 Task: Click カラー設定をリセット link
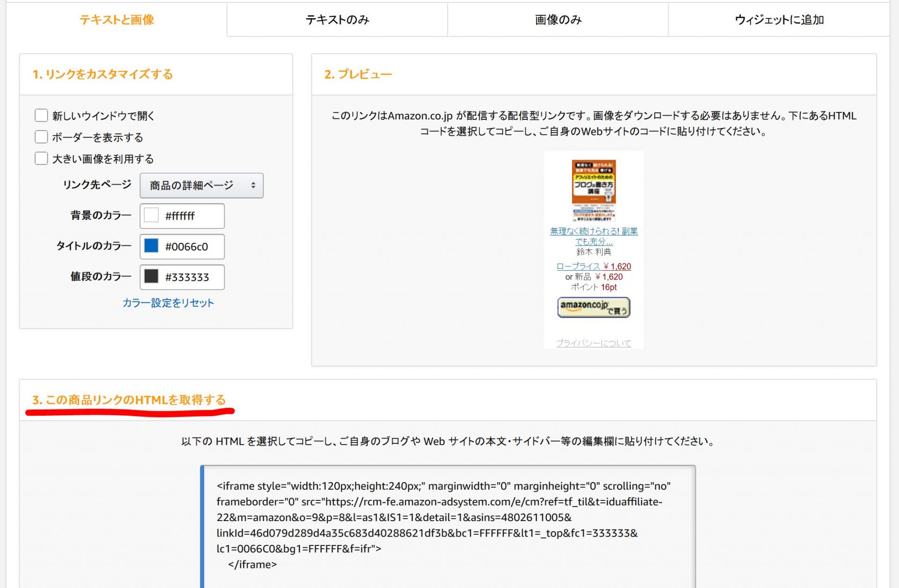coord(168,303)
